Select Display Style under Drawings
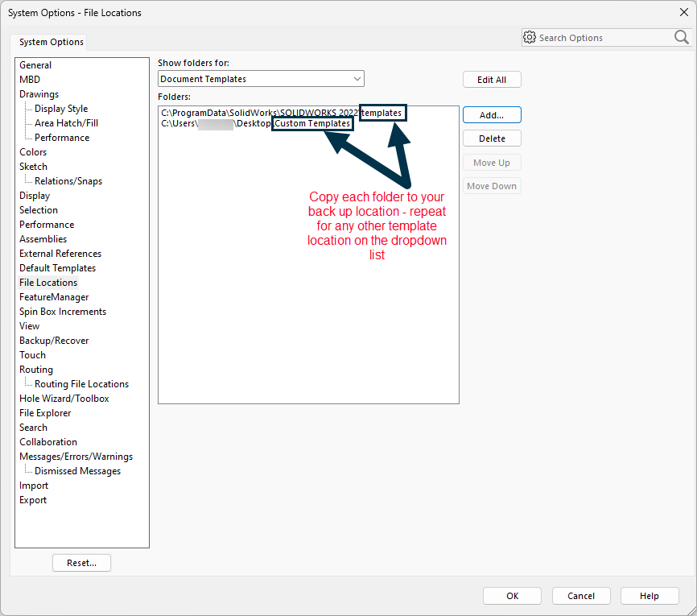The image size is (697, 616). point(61,109)
